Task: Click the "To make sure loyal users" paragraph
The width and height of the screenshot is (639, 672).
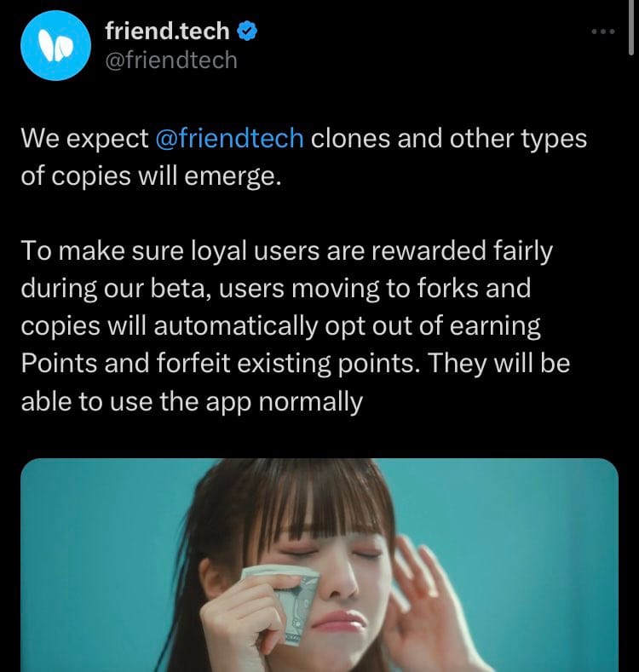Action: pos(296,325)
